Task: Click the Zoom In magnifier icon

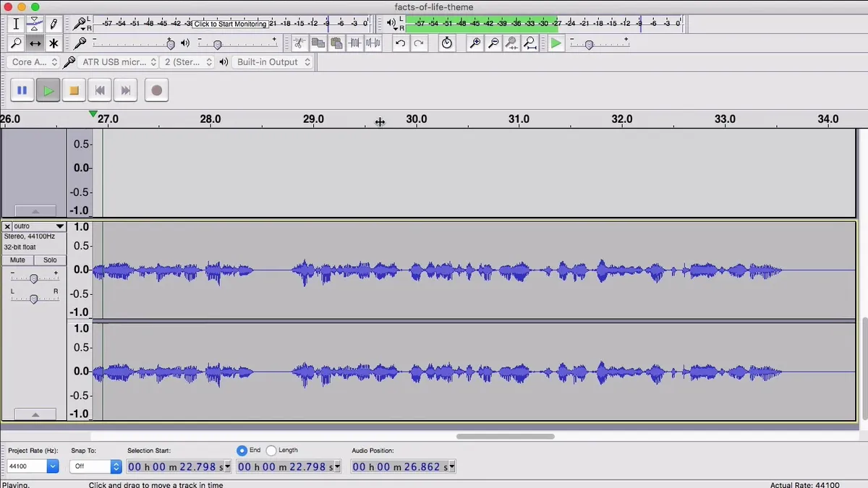Action: point(475,43)
